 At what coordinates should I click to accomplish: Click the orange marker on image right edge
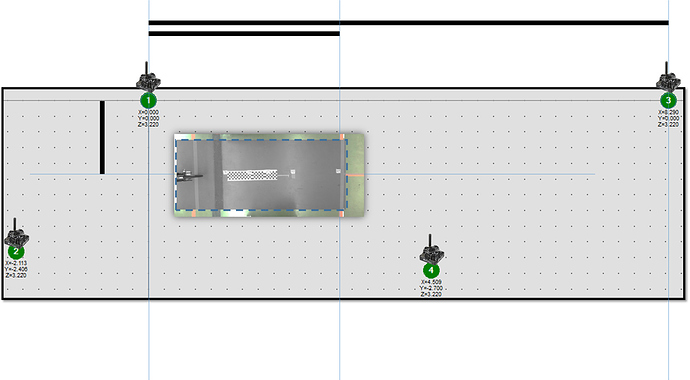pyautogui.click(x=355, y=175)
